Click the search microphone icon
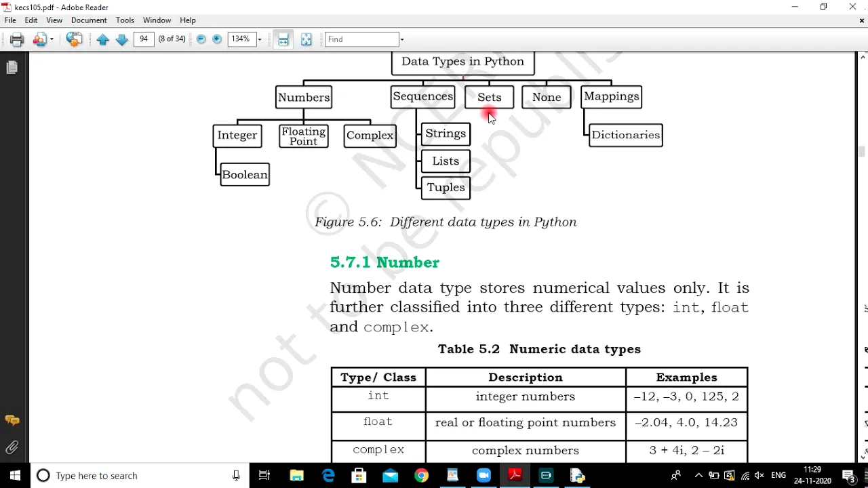The height and width of the screenshot is (488, 868). (236, 476)
